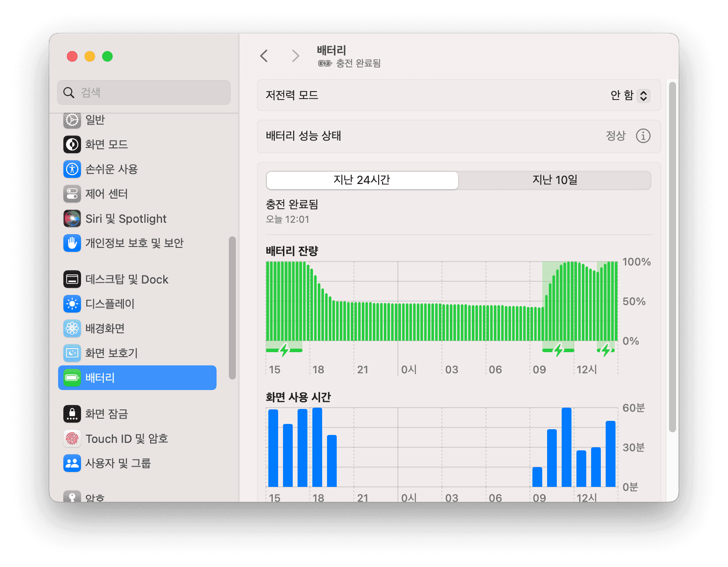This screenshot has height=567, width=728.
Task: Click the charging bolt marker near 09
Action: (559, 350)
